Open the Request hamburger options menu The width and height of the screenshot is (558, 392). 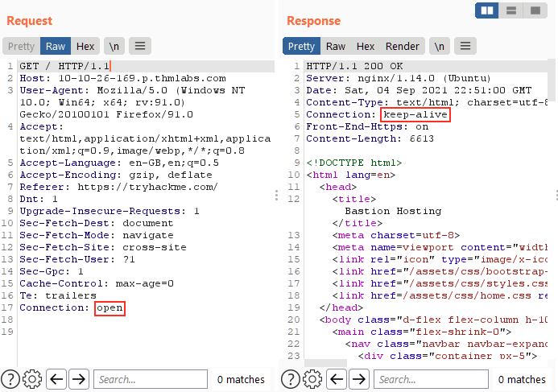(x=140, y=46)
